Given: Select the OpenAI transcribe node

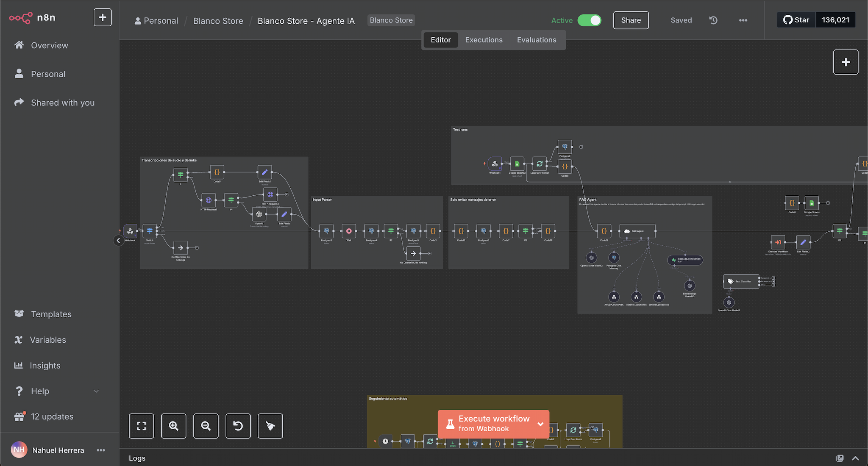Looking at the screenshot, I should (259, 214).
